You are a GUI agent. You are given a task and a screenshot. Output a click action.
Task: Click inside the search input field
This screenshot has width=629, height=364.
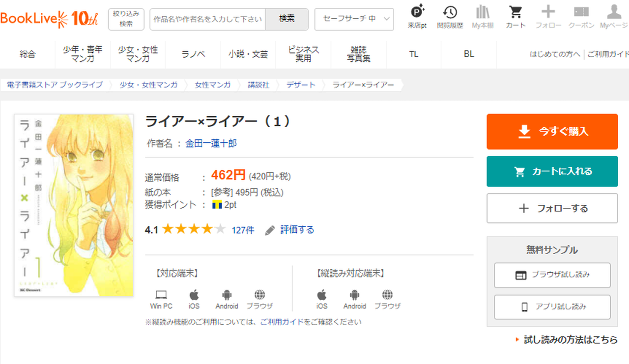tap(207, 19)
